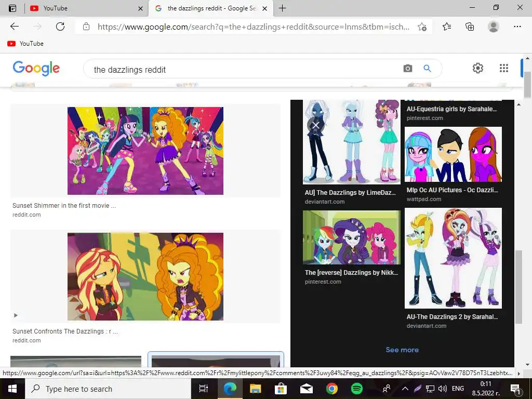532x399 pixels.
Task: Open Microsoft Edge from the taskbar
Action: click(x=230, y=389)
